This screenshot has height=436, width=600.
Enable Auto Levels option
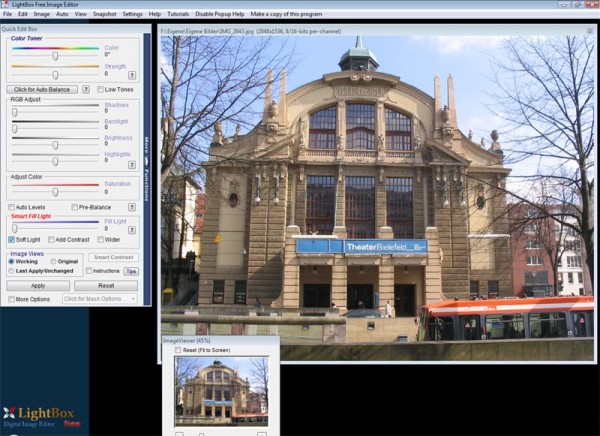click(x=11, y=207)
